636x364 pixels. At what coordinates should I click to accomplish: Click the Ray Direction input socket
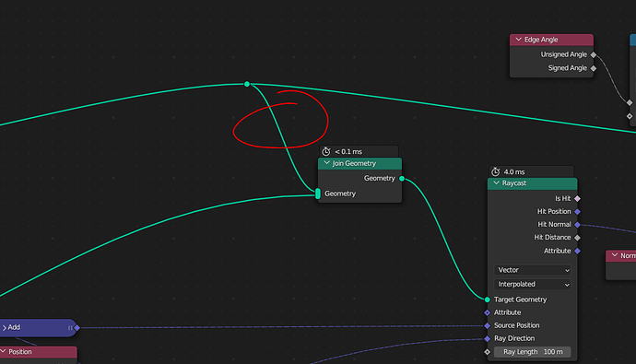[488, 338]
